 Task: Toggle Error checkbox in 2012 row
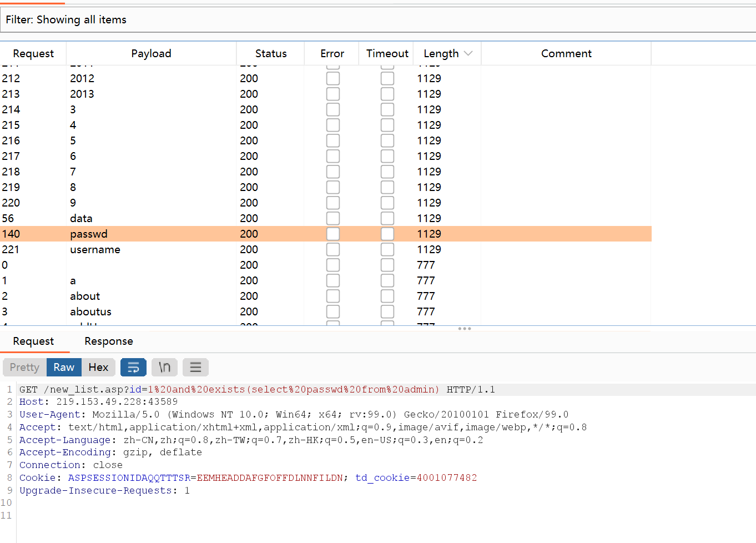tap(333, 78)
